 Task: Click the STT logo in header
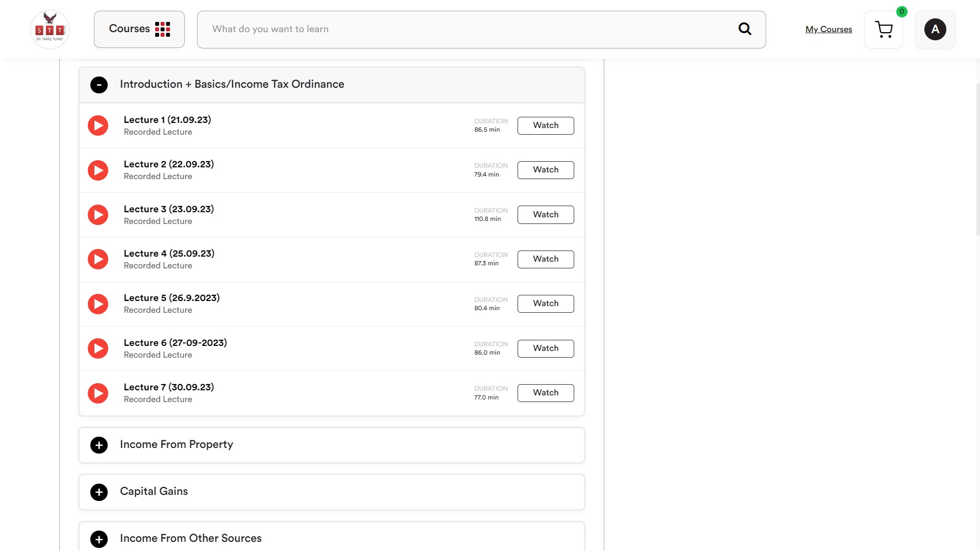50,30
